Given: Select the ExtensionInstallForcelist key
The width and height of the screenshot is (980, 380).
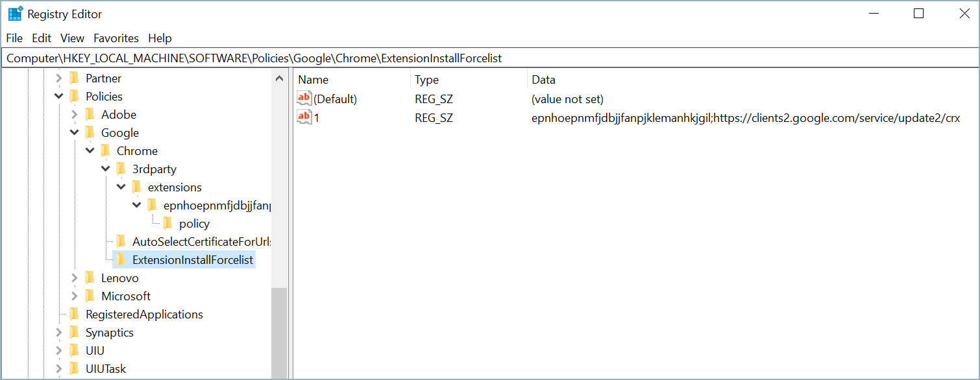Looking at the screenshot, I should 192,260.
